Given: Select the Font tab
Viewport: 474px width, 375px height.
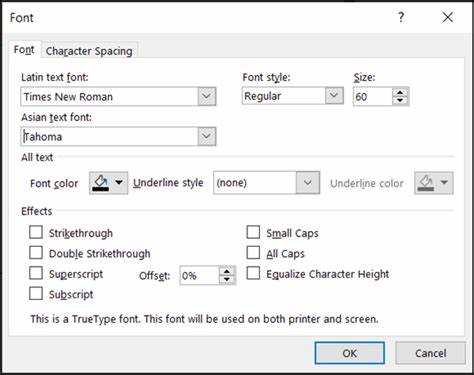Looking at the screenshot, I should pyautogui.click(x=24, y=50).
